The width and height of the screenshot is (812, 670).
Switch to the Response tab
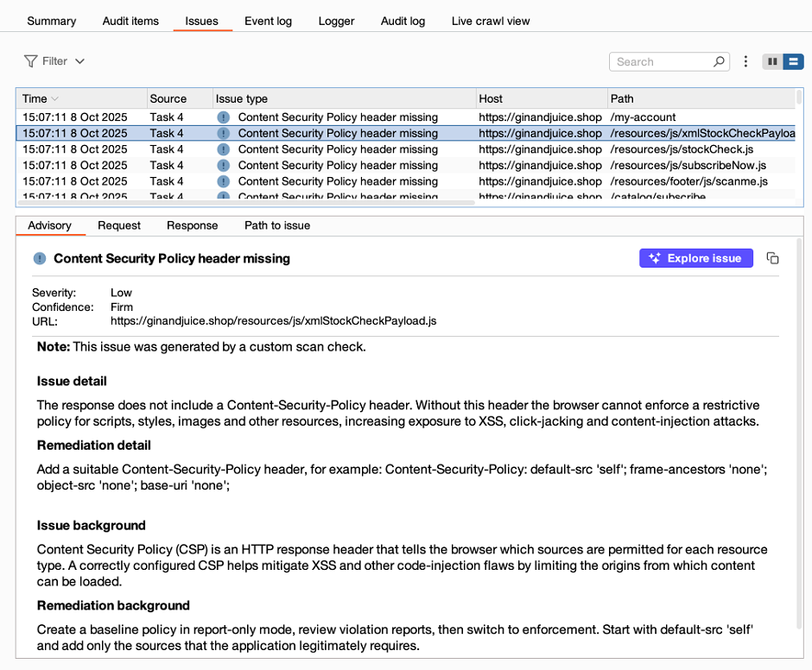192,225
